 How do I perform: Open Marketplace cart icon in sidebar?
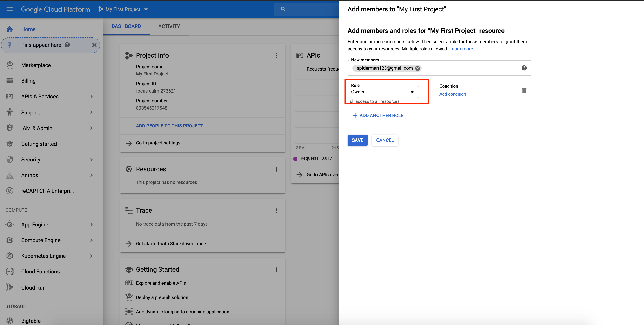point(10,65)
